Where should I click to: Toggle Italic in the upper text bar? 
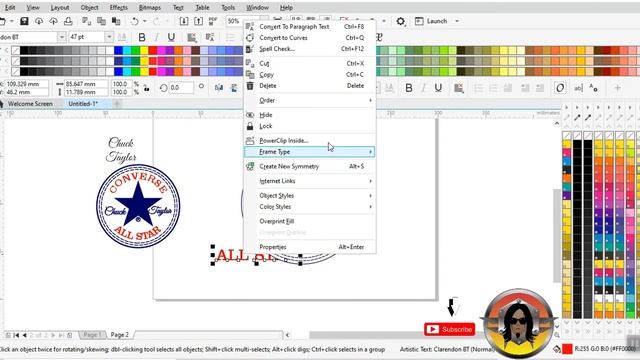(156, 38)
